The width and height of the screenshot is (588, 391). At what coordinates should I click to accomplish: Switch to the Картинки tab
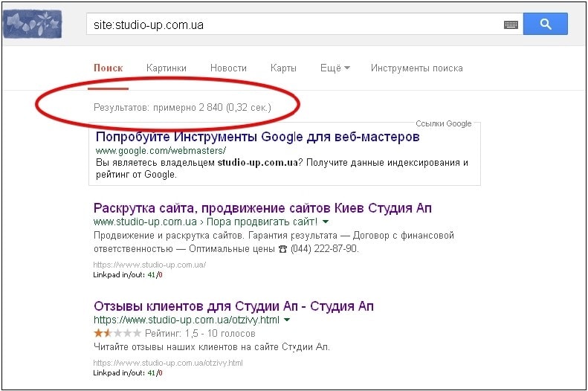click(166, 68)
